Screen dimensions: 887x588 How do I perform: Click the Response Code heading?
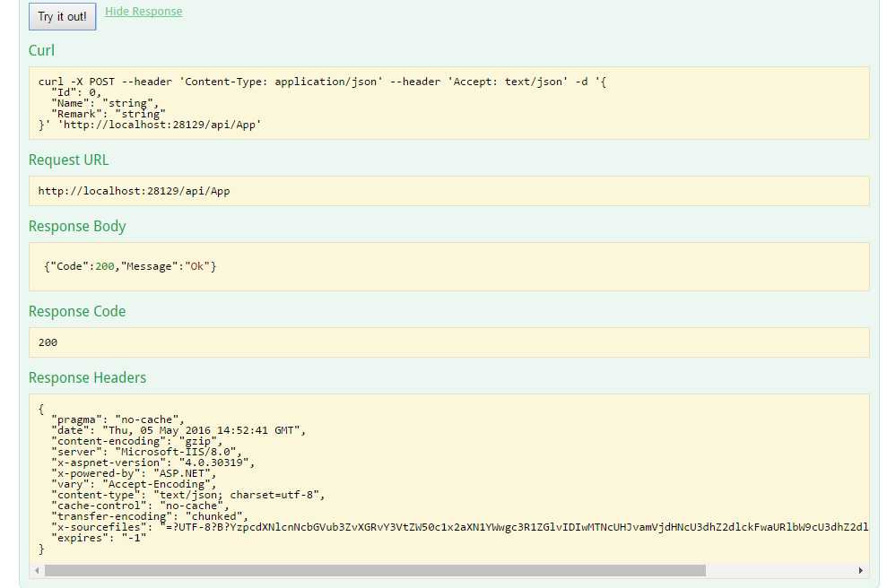pyautogui.click(x=77, y=312)
